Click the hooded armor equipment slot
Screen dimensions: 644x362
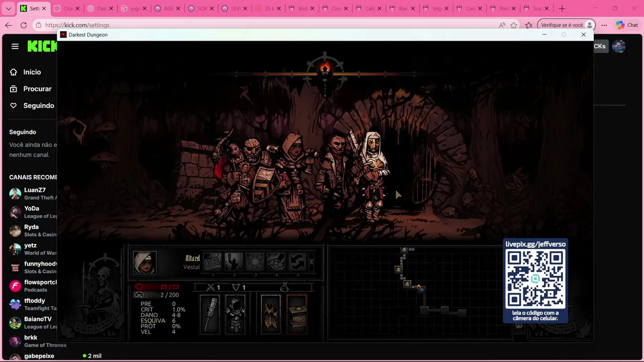tap(235, 315)
